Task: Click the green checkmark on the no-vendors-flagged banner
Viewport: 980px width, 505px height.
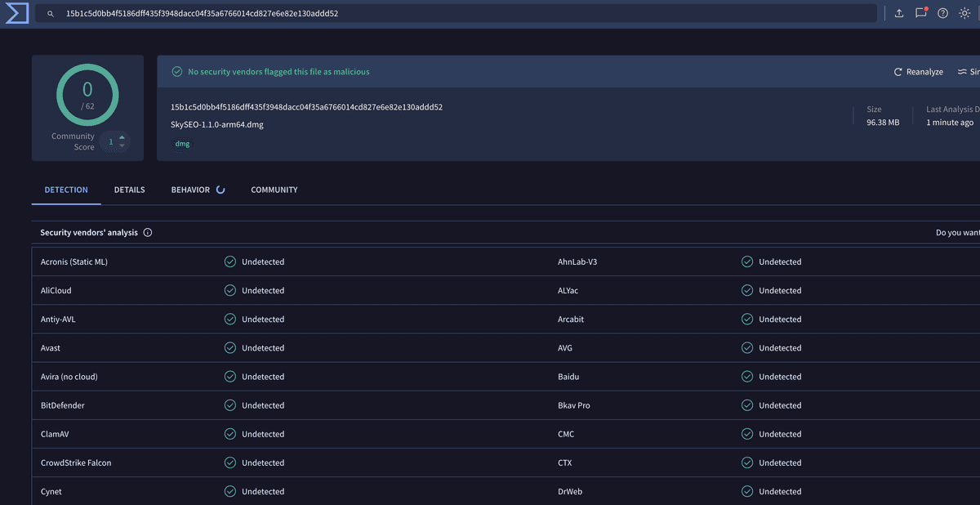Action: (x=176, y=71)
